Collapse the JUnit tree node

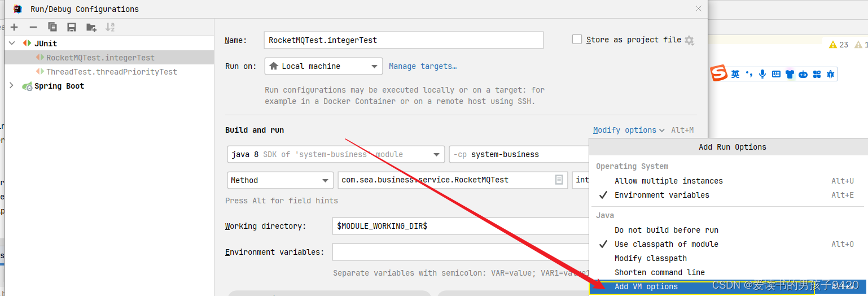tap(12, 43)
